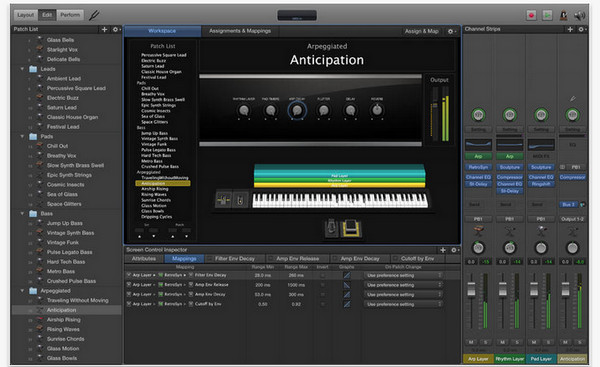Open first Use preference setting dropdown

coord(404,275)
